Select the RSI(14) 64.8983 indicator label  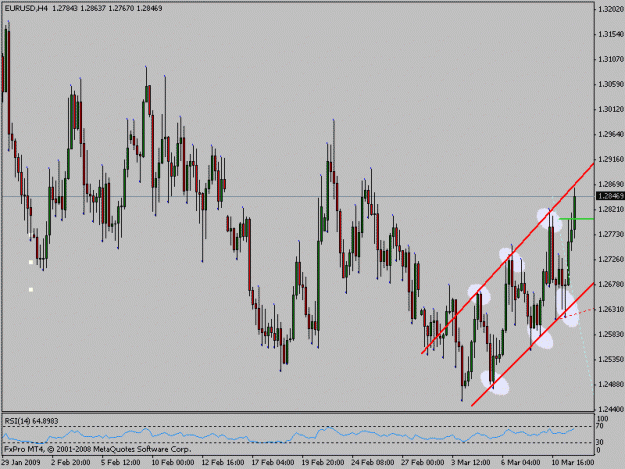click(31, 421)
